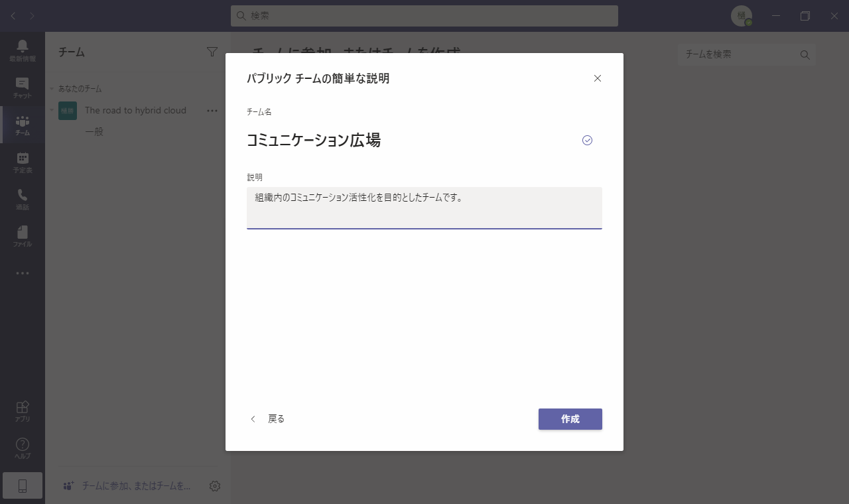849x504 pixels.
Task: Select The road to hybrid cloud team name
Action: [x=135, y=111]
